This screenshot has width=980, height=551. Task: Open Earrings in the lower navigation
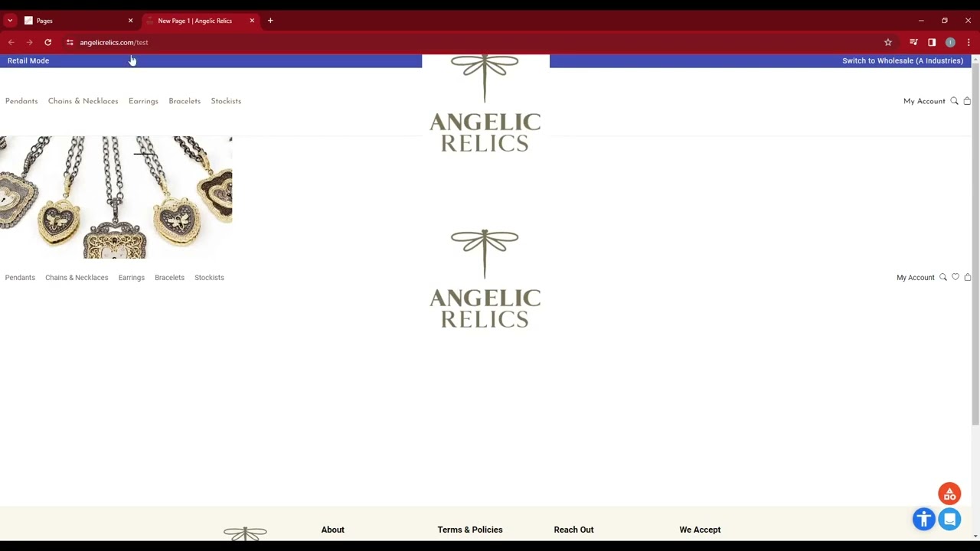(131, 278)
